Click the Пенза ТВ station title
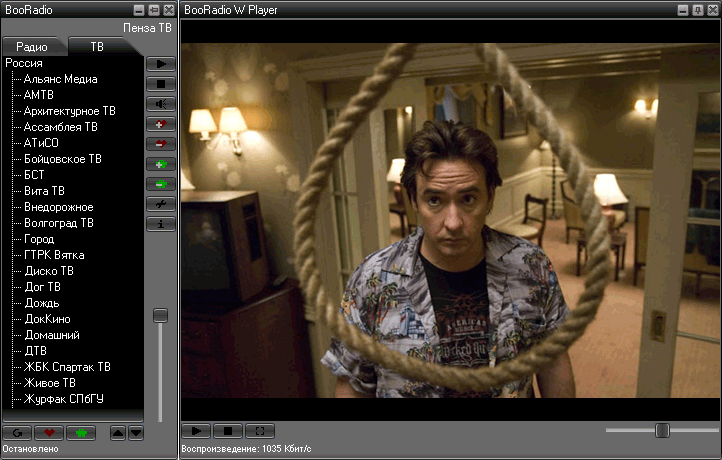The image size is (722, 460). point(147,28)
